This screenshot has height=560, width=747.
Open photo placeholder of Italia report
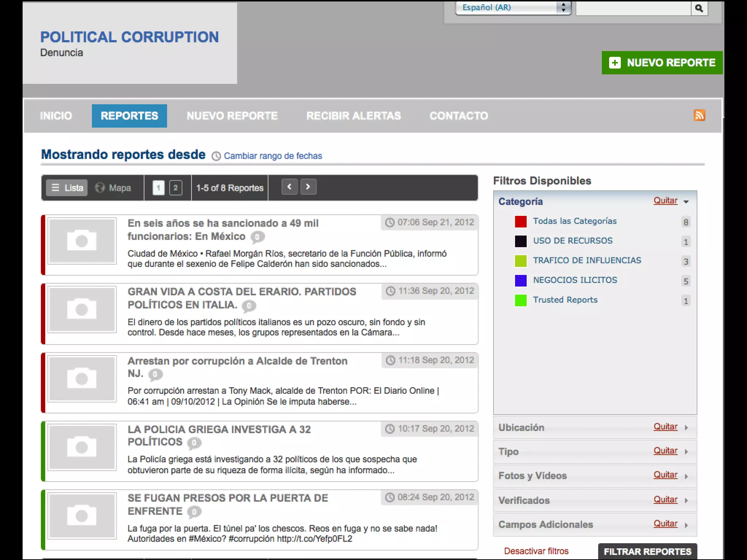pyautogui.click(x=82, y=310)
